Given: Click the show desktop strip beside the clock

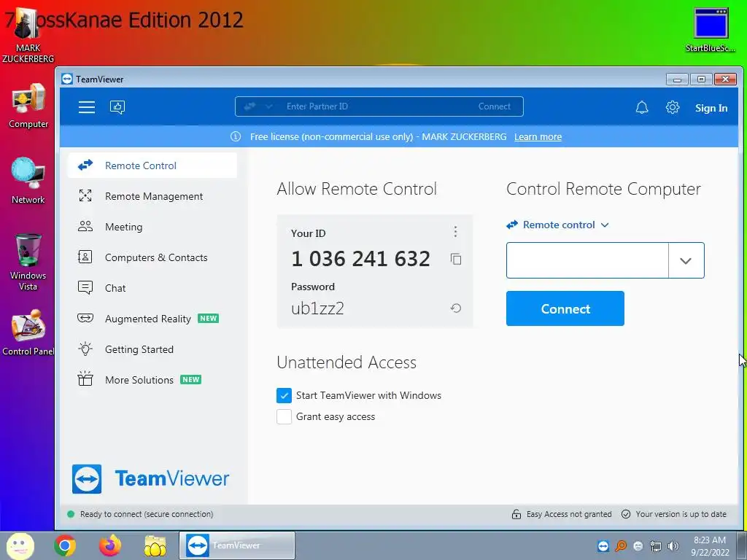Looking at the screenshot, I should tap(741, 545).
